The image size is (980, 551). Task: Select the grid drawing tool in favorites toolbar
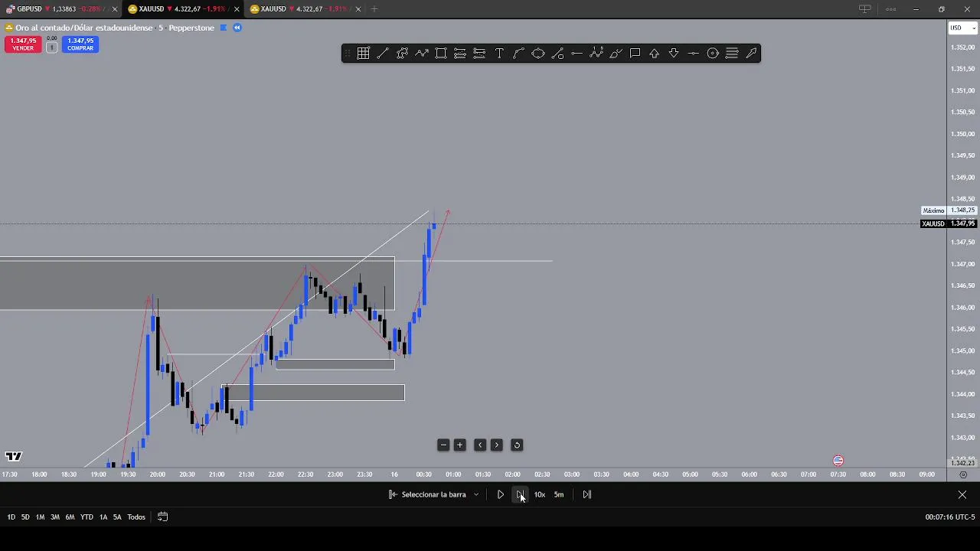click(363, 53)
